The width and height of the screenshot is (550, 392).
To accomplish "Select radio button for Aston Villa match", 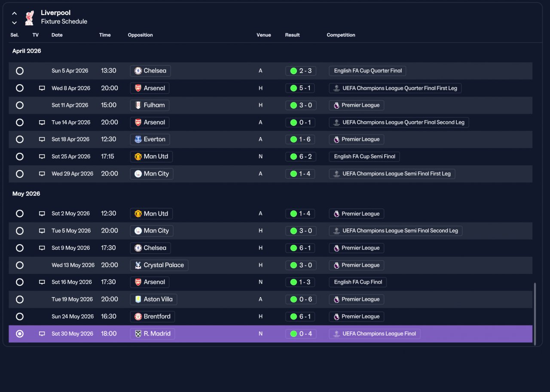I will (x=20, y=299).
